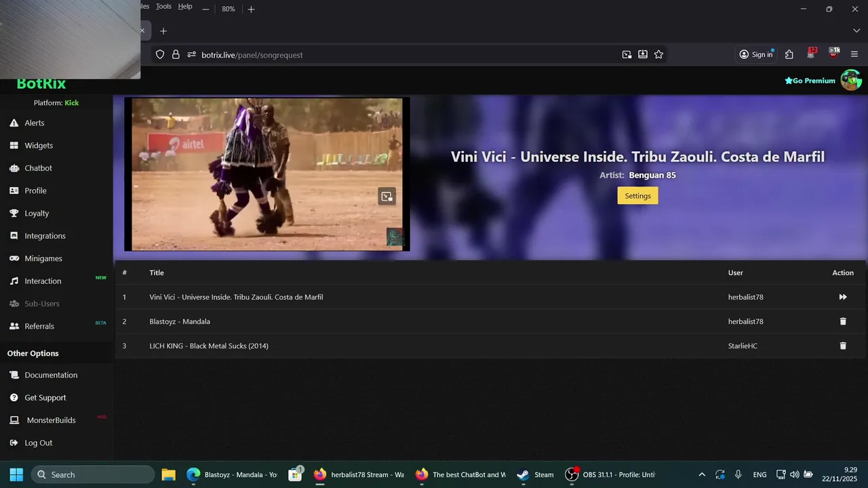This screenshot has height=488, width=868.
Task: Click the song video thumbnail
Action: (x=267, y=174)
